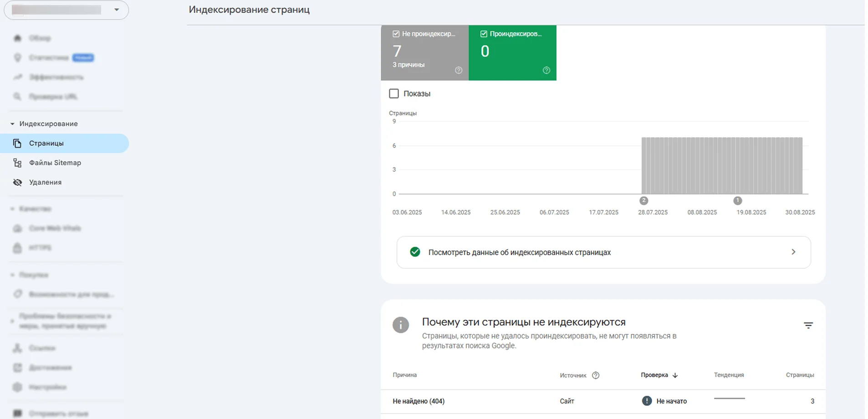This screenshot has height=419, width=868.
Task: Go to Удаления in the sidebar
Action: click(45, 183)
